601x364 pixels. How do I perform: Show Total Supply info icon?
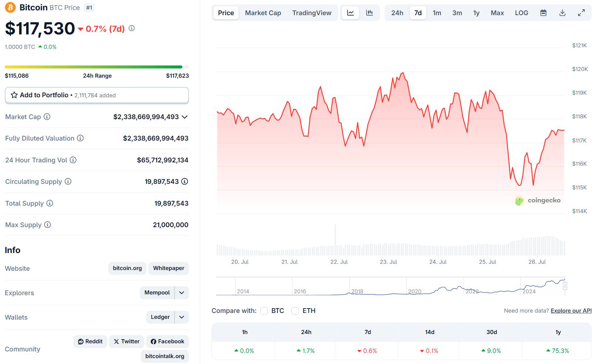coord(50,203)
